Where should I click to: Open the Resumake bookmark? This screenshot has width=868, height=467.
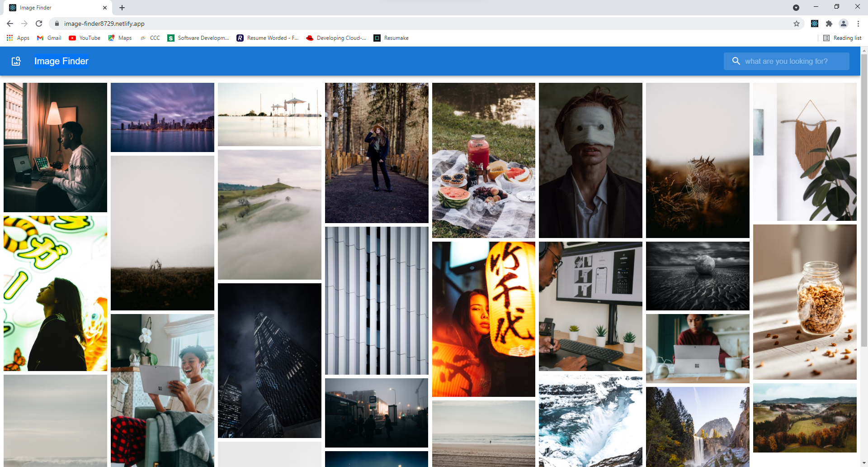[x=391, y=38]
